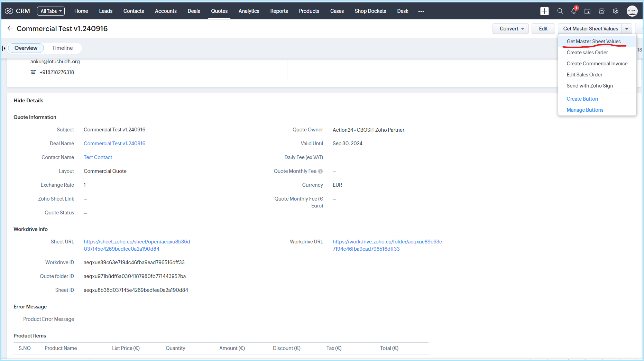
Task: Open the search magnifier icon
Action: click(560, 11)
